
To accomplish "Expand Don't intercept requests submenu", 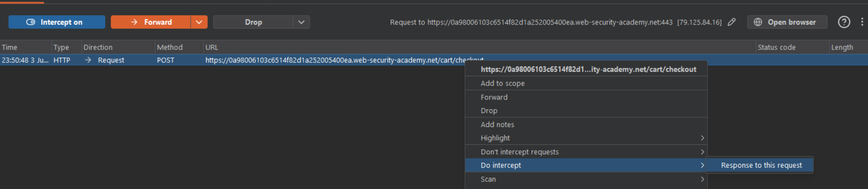I will (x=586, y=152).
